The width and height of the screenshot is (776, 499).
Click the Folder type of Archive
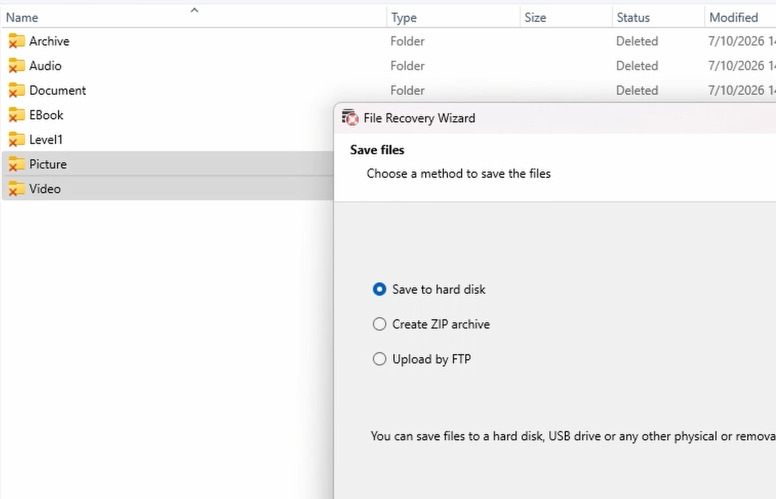(x=407, y=41)
